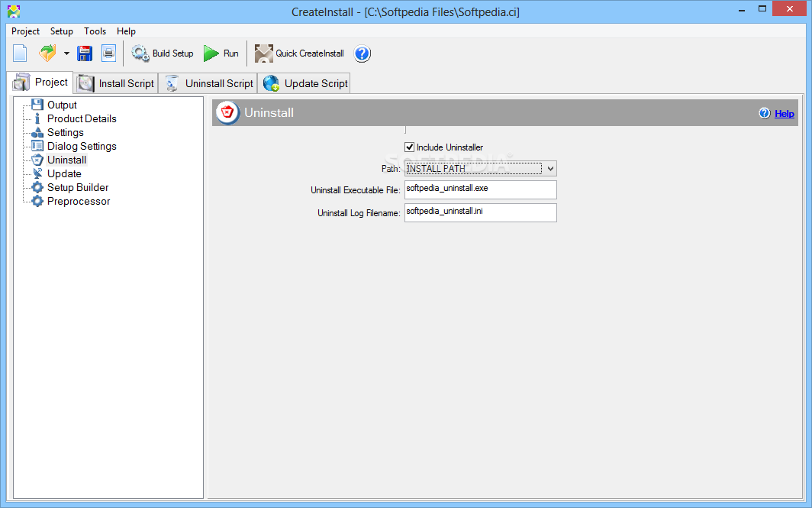Open a project with the folder icon
Viewport: 812px width, 508px height.
pyautogui.click(x=47, y=53)
